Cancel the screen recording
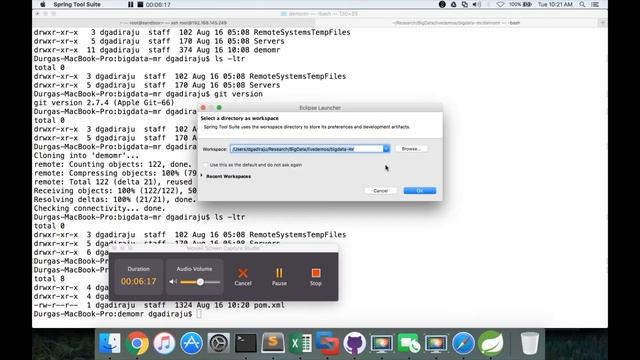The image size is (640, 360). (x=243, y=277)
